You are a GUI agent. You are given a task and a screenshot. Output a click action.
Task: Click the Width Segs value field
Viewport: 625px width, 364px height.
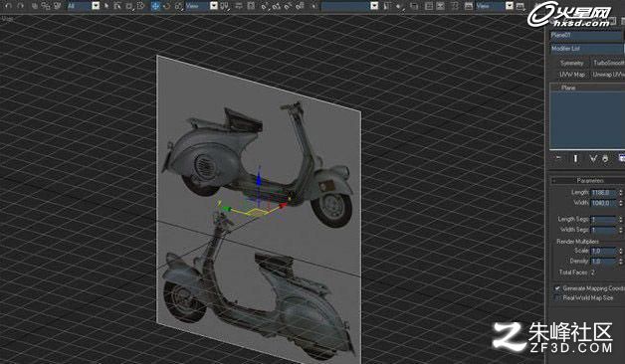[x=603, y=230]
